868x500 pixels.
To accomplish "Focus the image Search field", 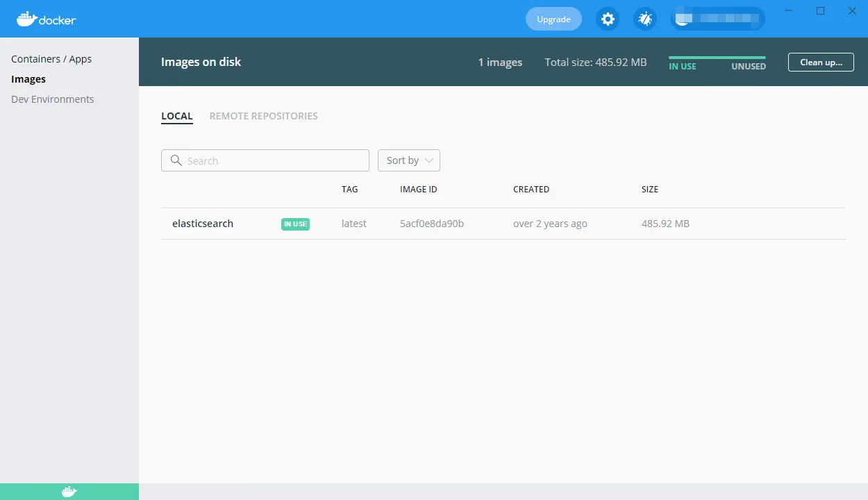I will point(265,160).
